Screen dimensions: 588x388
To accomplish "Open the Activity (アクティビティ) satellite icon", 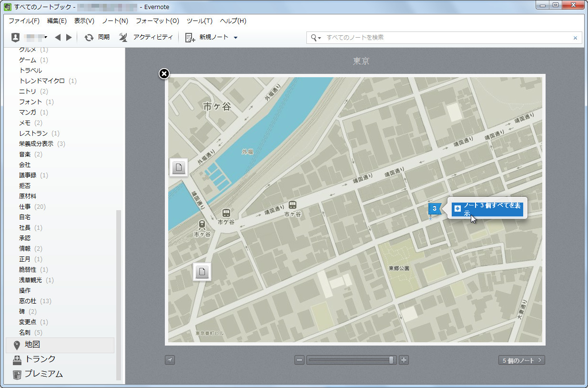I will tap(123, 37).
